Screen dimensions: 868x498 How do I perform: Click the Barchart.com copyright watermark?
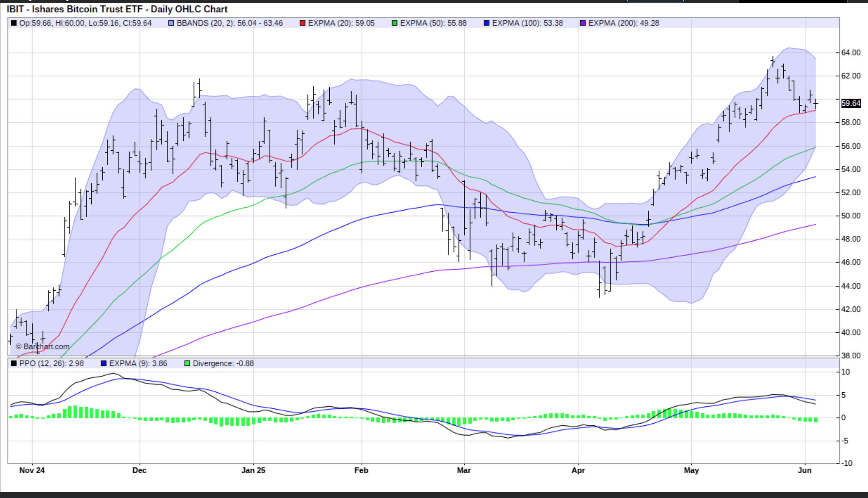click(43, 346)
